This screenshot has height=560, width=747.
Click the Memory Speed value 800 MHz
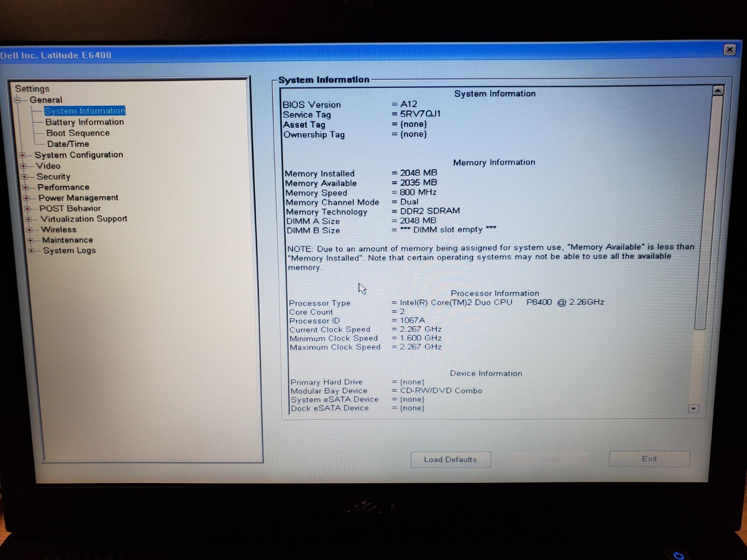(418, 192)
